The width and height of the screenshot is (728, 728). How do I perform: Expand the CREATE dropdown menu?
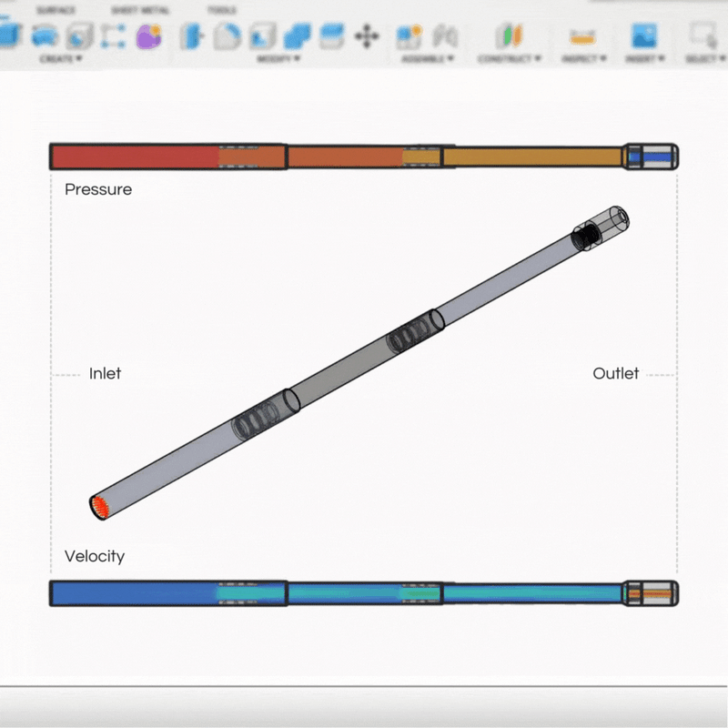(61, 58)
